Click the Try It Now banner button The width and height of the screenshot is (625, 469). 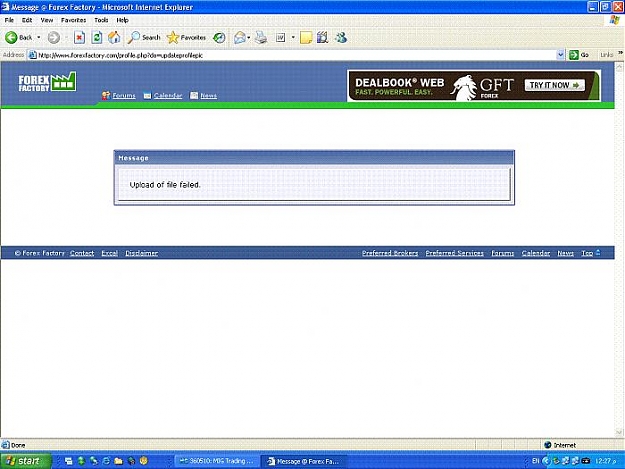tap(554, 85)
